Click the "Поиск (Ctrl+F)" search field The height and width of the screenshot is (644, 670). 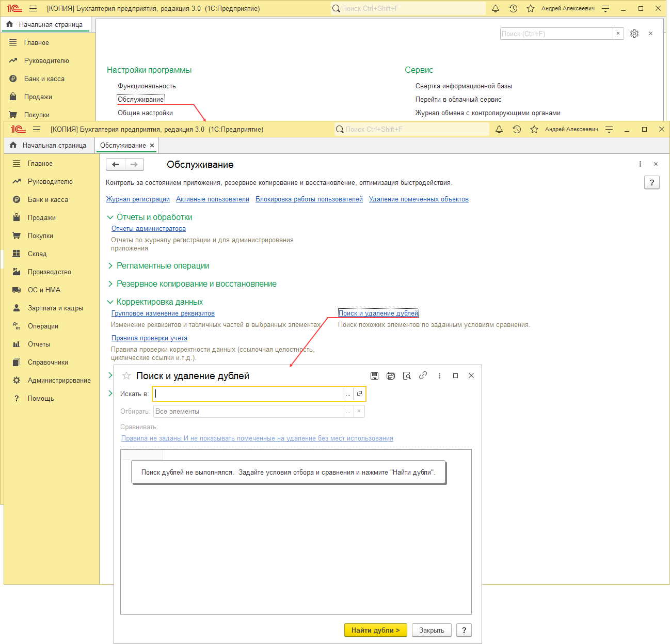556,34
